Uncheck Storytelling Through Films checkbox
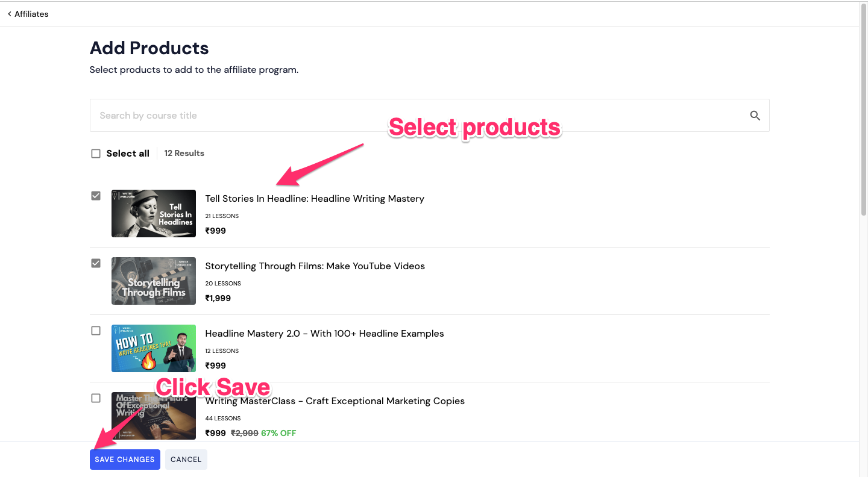This screenshot has width=868, height=477. (96, 263)
